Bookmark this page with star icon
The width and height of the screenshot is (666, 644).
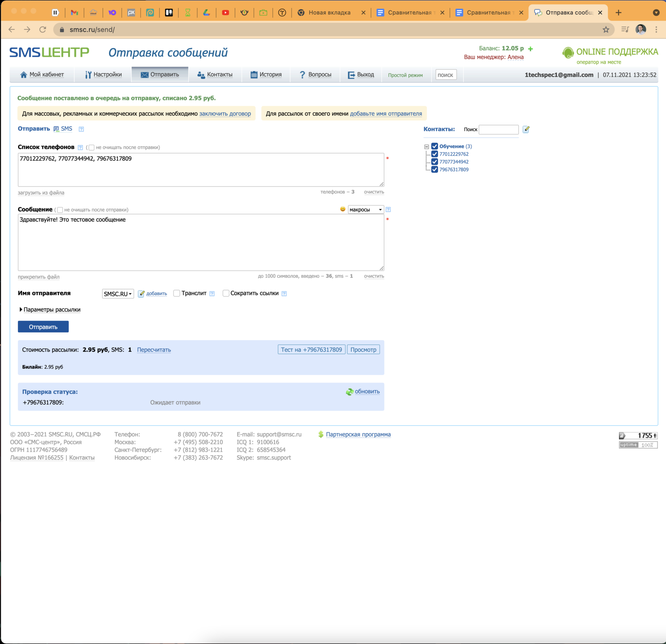click(x=606, y=30)
